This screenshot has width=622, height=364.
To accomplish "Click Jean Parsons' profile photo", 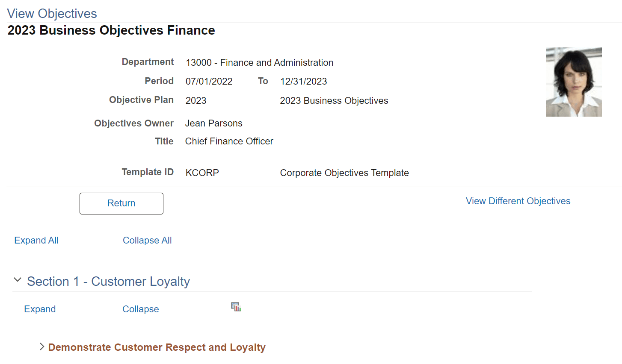I will click(x=574, y=82).
